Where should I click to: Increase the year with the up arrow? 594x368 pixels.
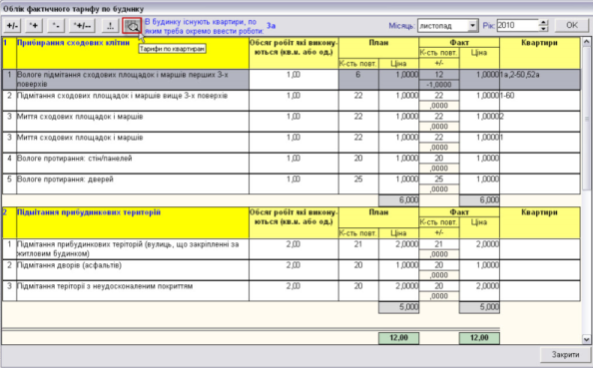point(544,23)
